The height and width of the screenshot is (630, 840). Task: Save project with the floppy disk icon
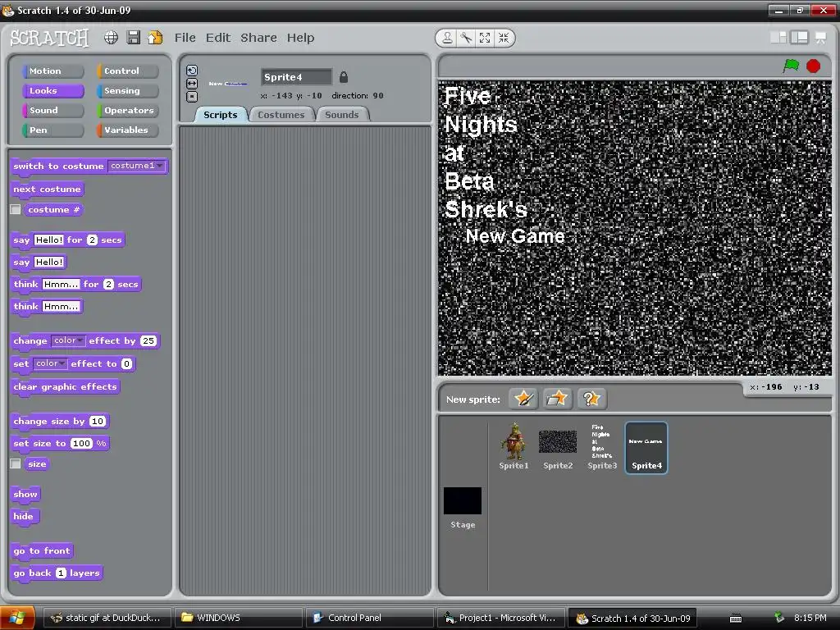tap(134, 38)
